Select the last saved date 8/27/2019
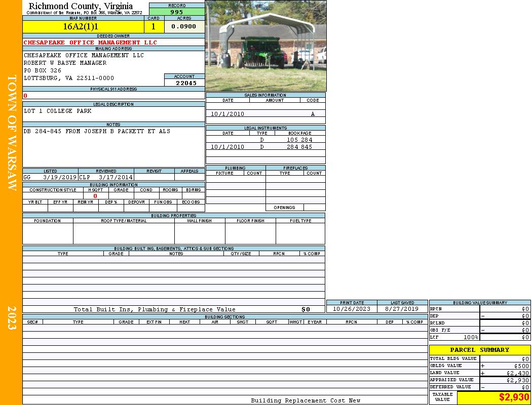 coord(402,309)
